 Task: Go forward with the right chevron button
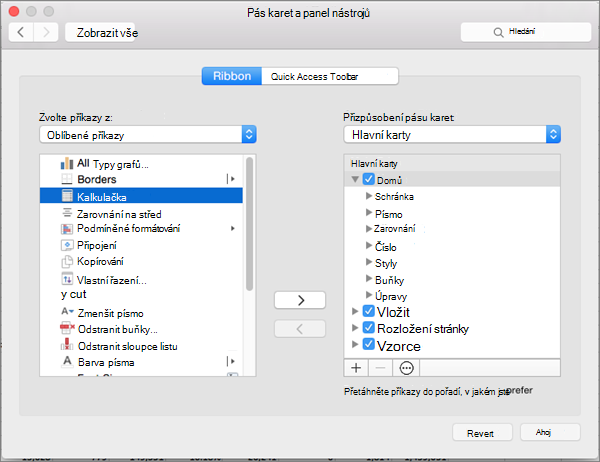46,32
